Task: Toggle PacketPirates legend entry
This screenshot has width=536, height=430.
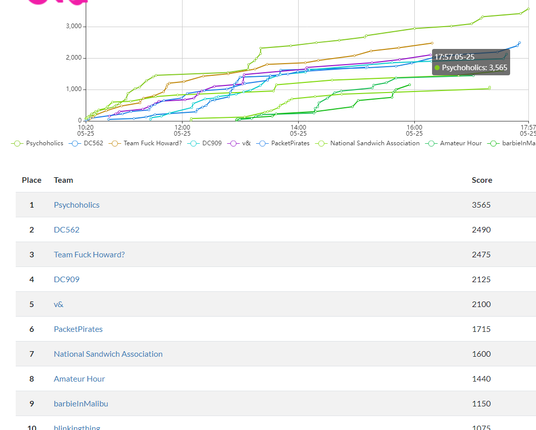Action: tap(283, 143)
